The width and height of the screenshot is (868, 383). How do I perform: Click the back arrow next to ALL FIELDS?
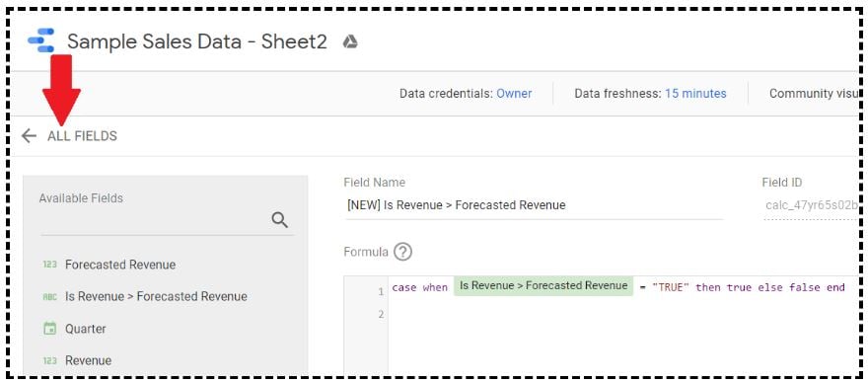29,136
